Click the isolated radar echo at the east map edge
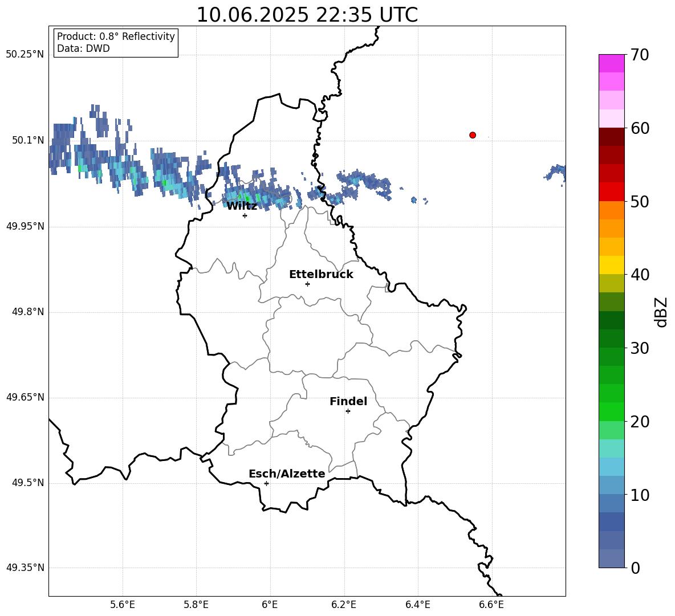Screen dimensions: 675x616 (556, 173)
